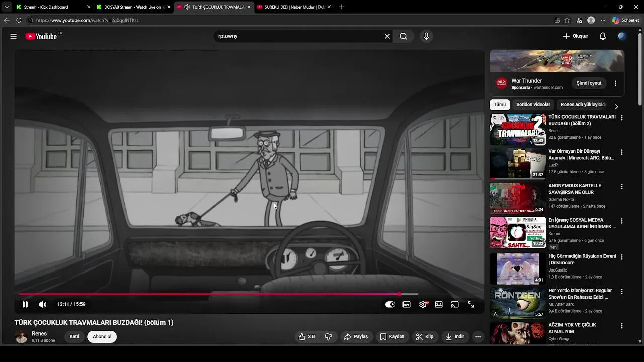Reload the current page

point(19,20)
